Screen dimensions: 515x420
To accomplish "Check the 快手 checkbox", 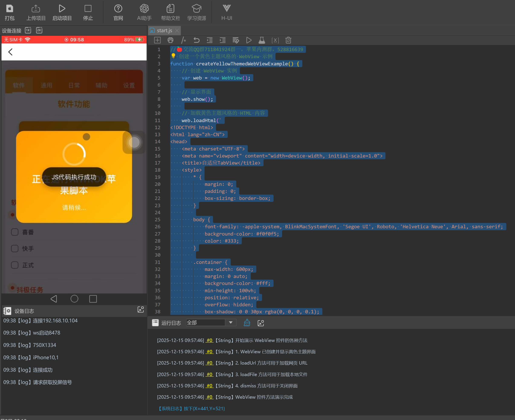I will [15, 248].
